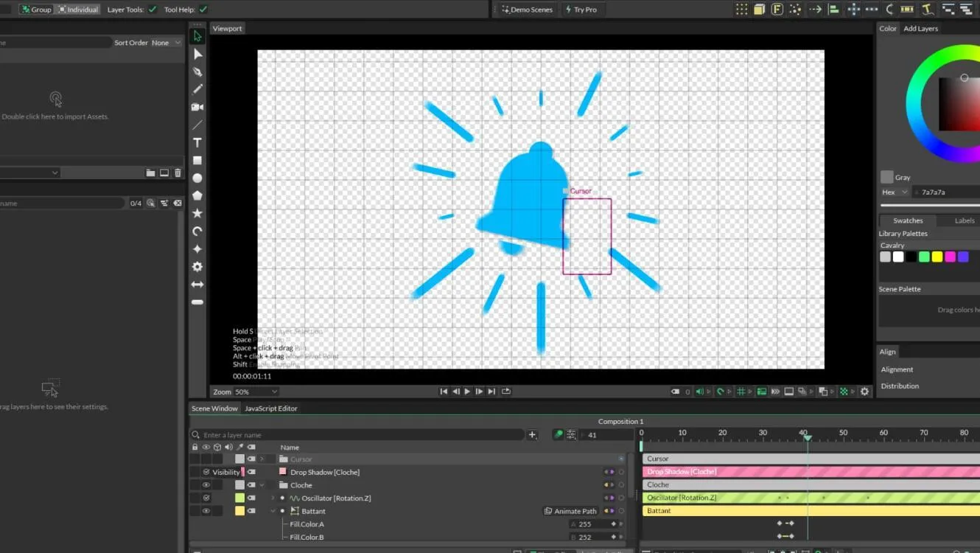The height and width of the screenshot is (553, 980).
Task: Delete asset with trash icon
Action: [x=178, y=173]
